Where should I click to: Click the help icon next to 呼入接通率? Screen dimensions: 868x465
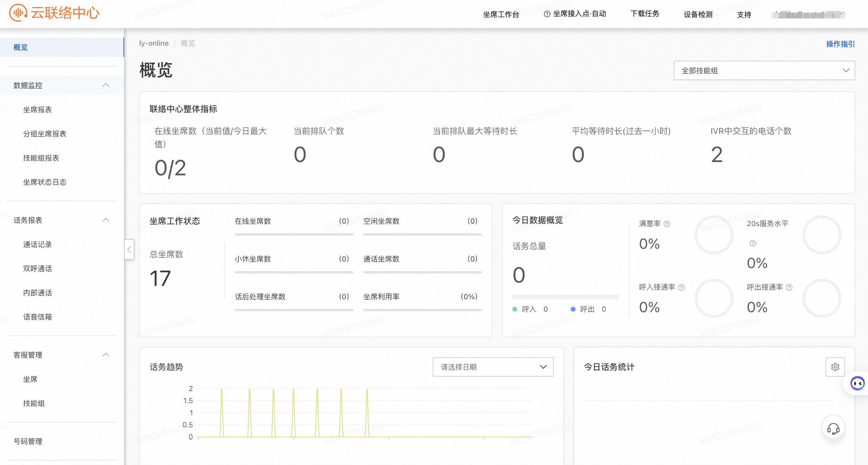(x=681, y=288)
